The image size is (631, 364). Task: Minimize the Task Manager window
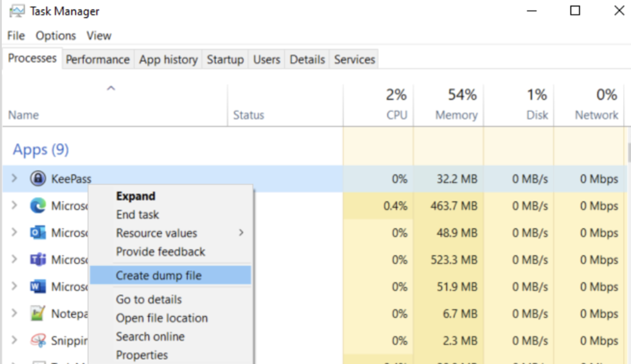(x=531, y=10)
